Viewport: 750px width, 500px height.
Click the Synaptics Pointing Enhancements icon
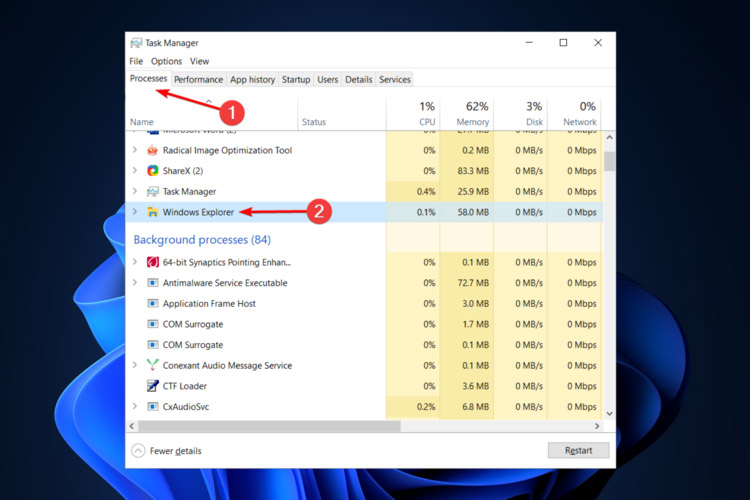tap(153, 262)
